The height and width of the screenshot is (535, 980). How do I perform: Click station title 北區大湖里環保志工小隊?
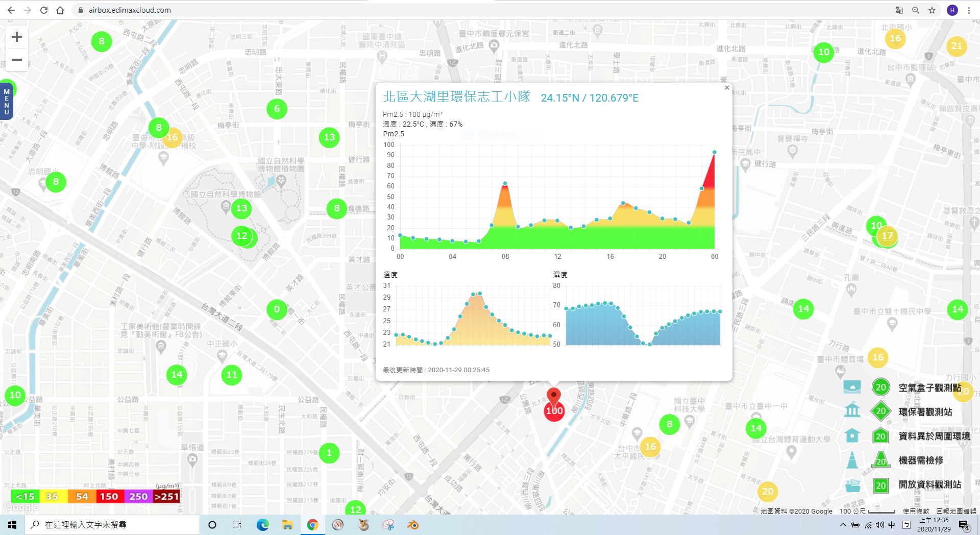(457, 97)
